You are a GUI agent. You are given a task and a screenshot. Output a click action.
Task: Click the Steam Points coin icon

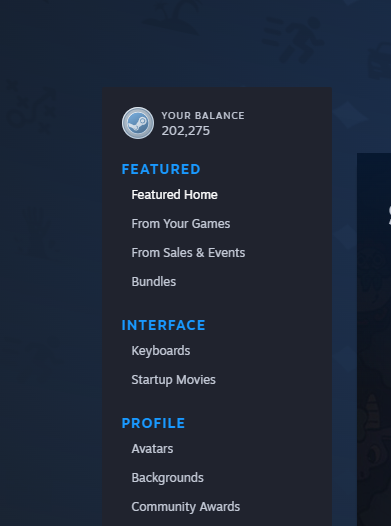138,123
